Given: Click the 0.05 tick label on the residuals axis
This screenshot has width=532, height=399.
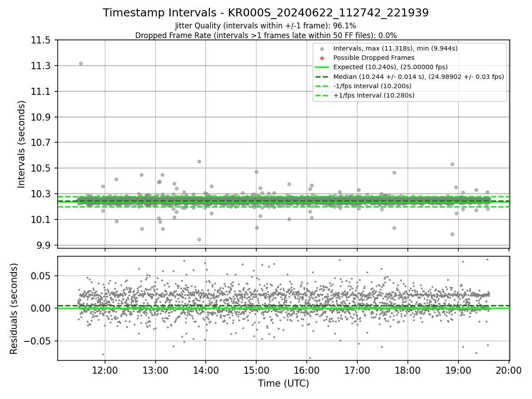Looking at the screenshot, I should [x=42, y=276].
